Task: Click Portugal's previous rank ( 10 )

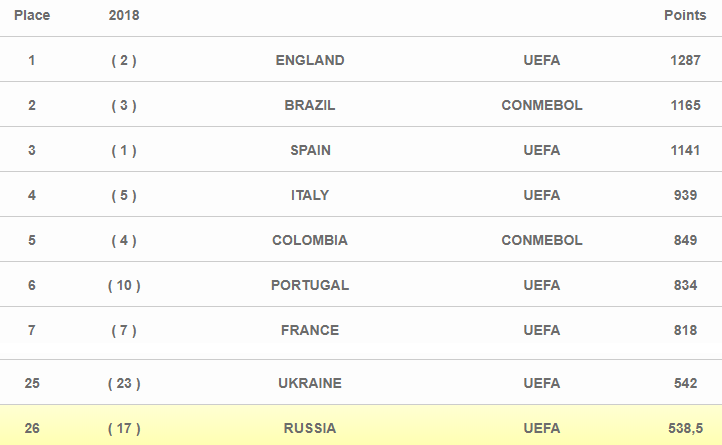Action: click(124, 285)
